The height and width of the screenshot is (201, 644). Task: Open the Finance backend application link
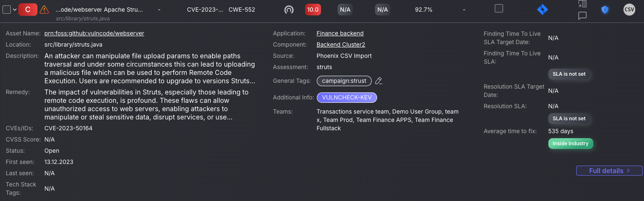(x=340, y=33)
